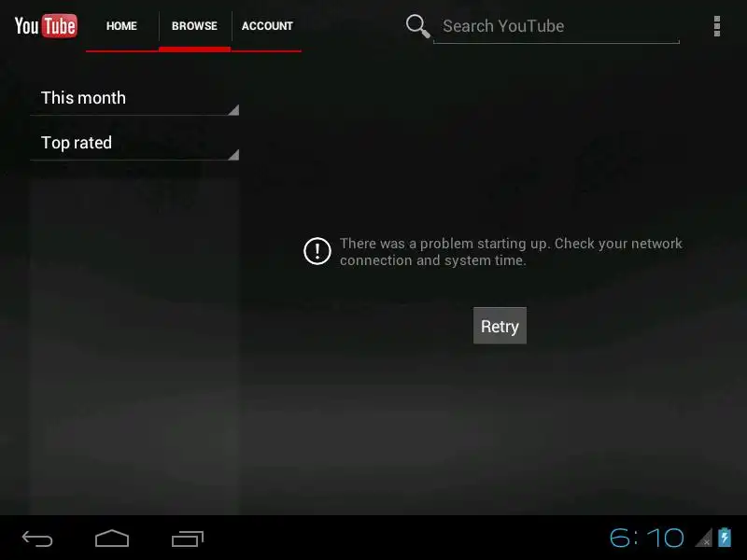Tap the Android home button
747x560 pixels.
click(112, 539)
